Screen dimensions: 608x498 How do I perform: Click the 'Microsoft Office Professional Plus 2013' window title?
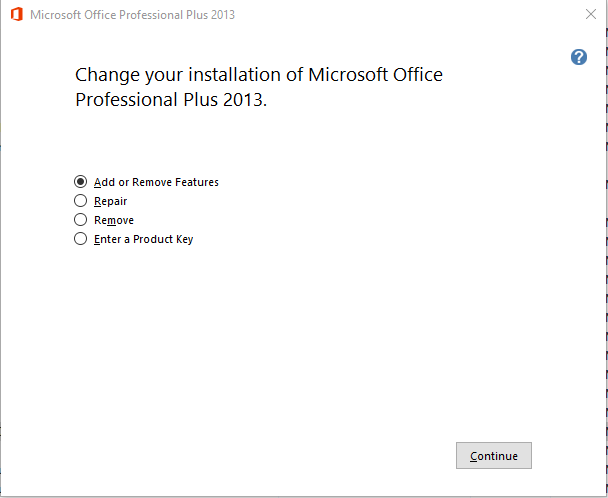pos(133,15)
